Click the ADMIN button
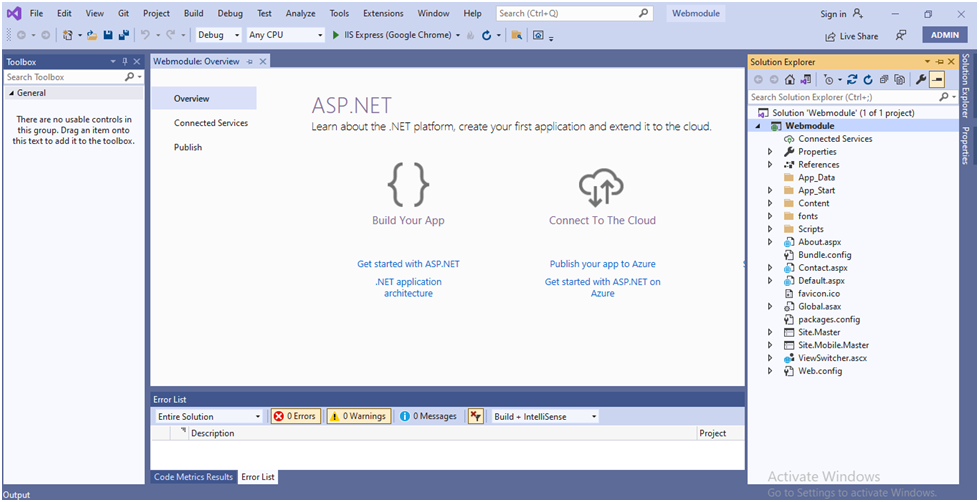This screenshot has height=502, width=979. point(945,35)
